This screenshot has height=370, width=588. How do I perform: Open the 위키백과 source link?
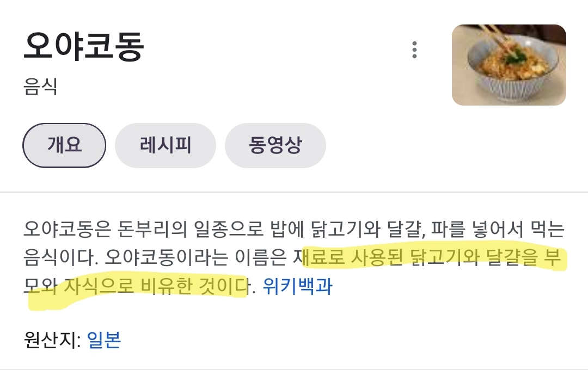[297, 286]
